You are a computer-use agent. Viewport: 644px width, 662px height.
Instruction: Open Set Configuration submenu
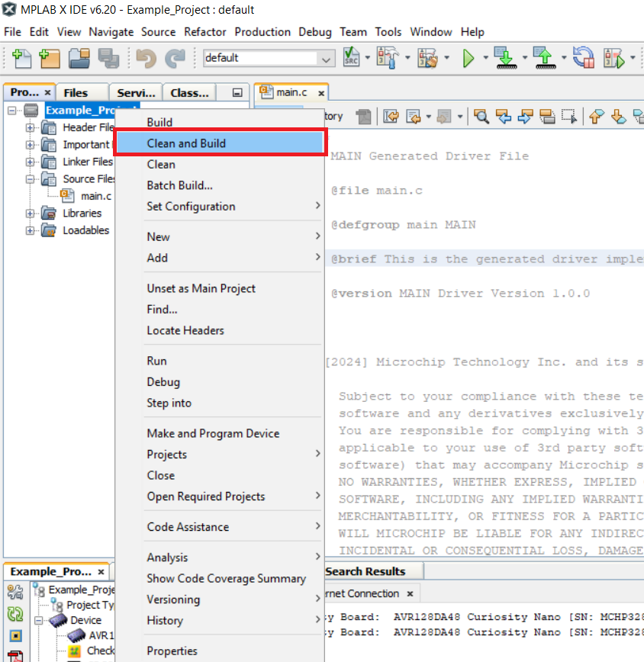tap(220, 207)
